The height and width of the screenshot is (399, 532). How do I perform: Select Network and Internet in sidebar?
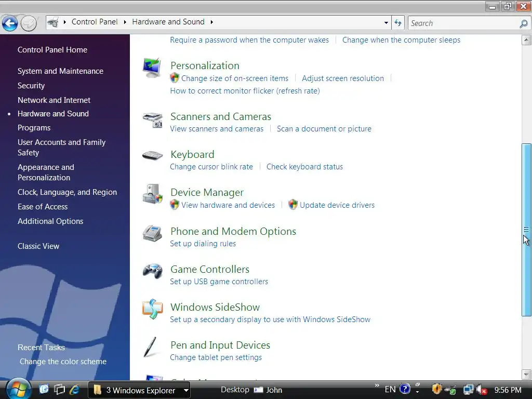coord(54,100)
